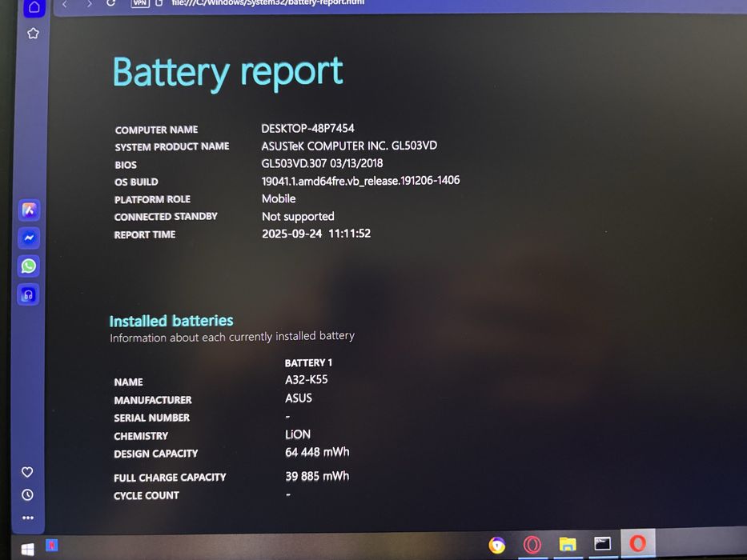The width and height of the screenshot is (747, 560).
Task: Select battery name A32-K55
Action: pyautogui.click(x=307, y=380)
